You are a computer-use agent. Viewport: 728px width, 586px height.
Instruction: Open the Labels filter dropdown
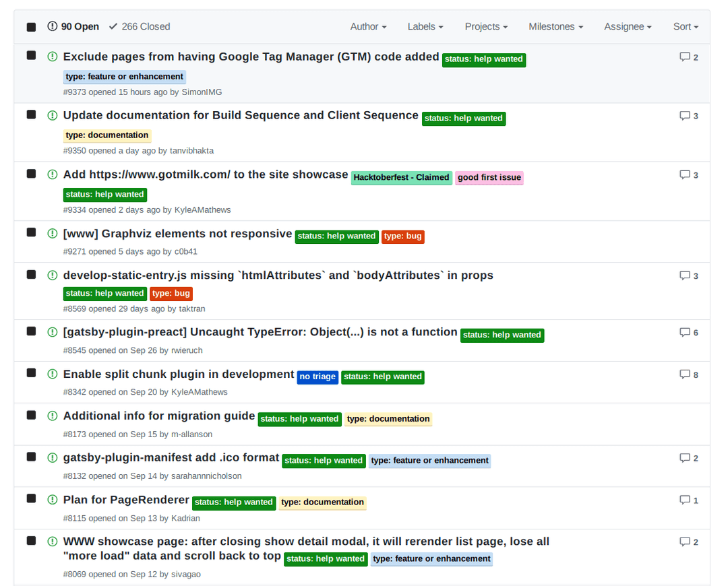coord(425,27)
